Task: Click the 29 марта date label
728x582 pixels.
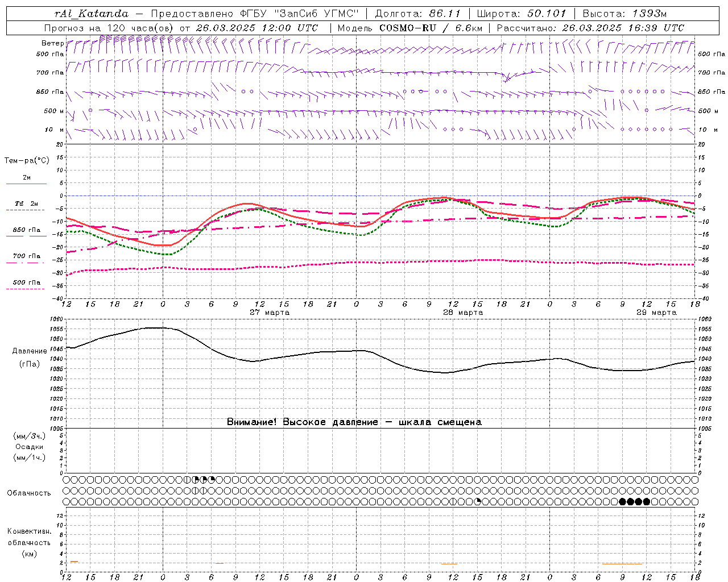Action: tap(656, 313)
